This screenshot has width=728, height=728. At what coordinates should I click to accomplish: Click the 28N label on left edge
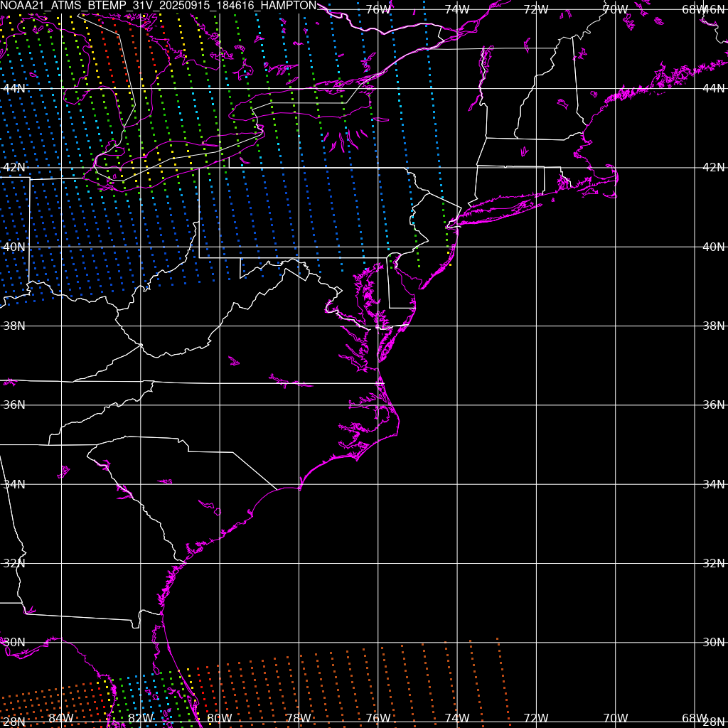tap(14, 722)
